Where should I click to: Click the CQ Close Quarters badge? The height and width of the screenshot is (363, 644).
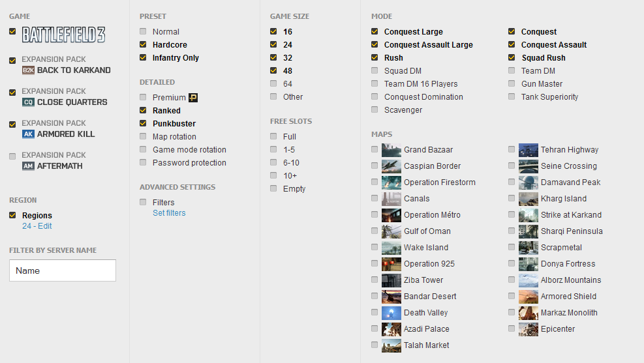click(28, 102)
